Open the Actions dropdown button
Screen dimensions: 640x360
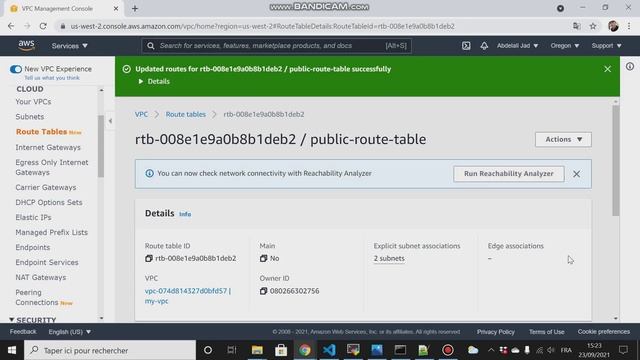click(x=563, y=140)
